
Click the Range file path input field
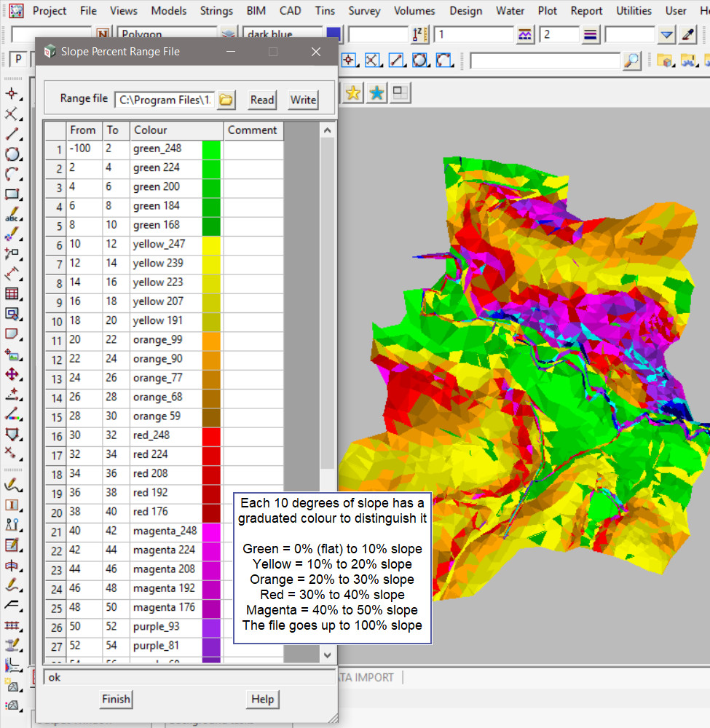pos(165,100)
